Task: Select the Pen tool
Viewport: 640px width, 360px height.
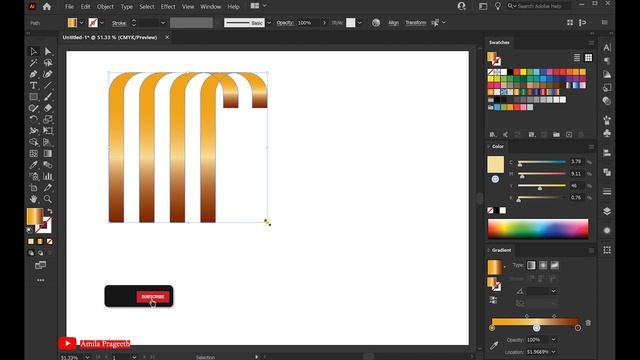Action: tap(33, 74)
